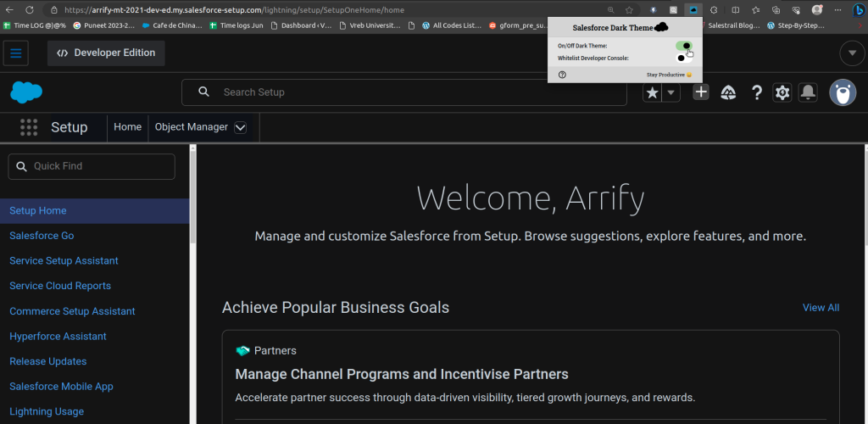
Task: Toggle the On/Off Dark Theme switch
Action: [x=684, y=46]
